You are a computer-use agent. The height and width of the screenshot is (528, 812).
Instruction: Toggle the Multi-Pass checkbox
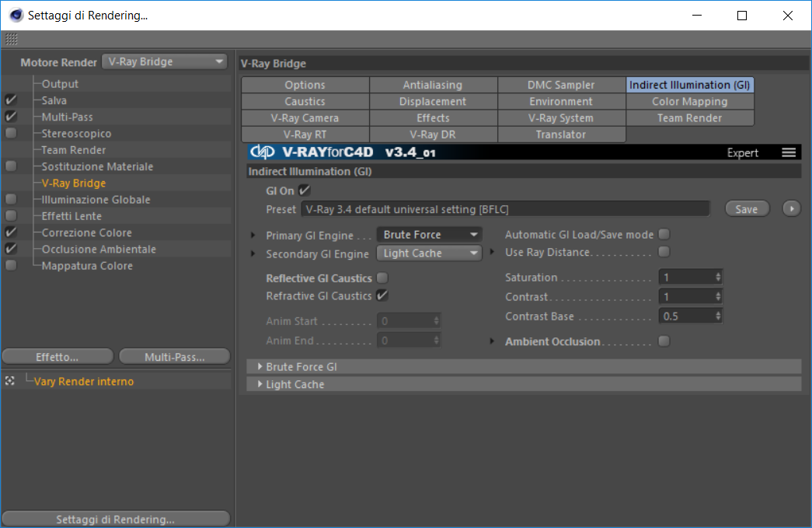pos(11,117)
